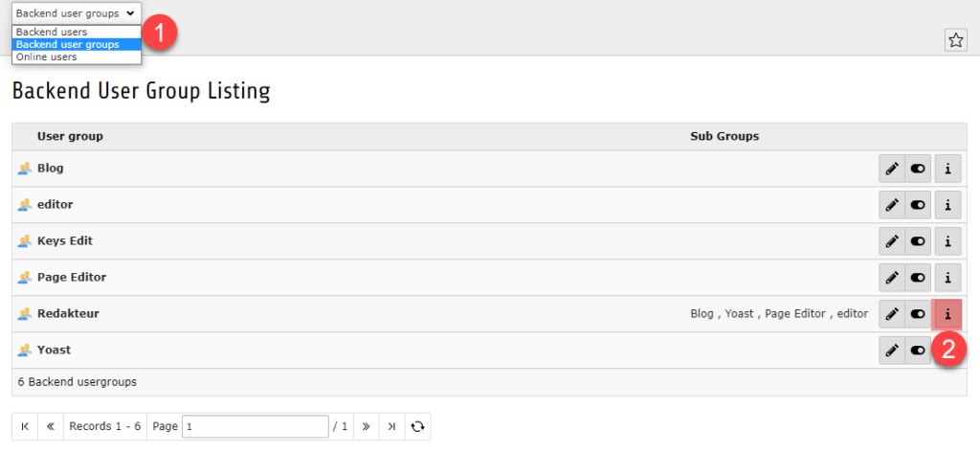
Task: Go to the last page of records
Action: click(x=391, y=426)
